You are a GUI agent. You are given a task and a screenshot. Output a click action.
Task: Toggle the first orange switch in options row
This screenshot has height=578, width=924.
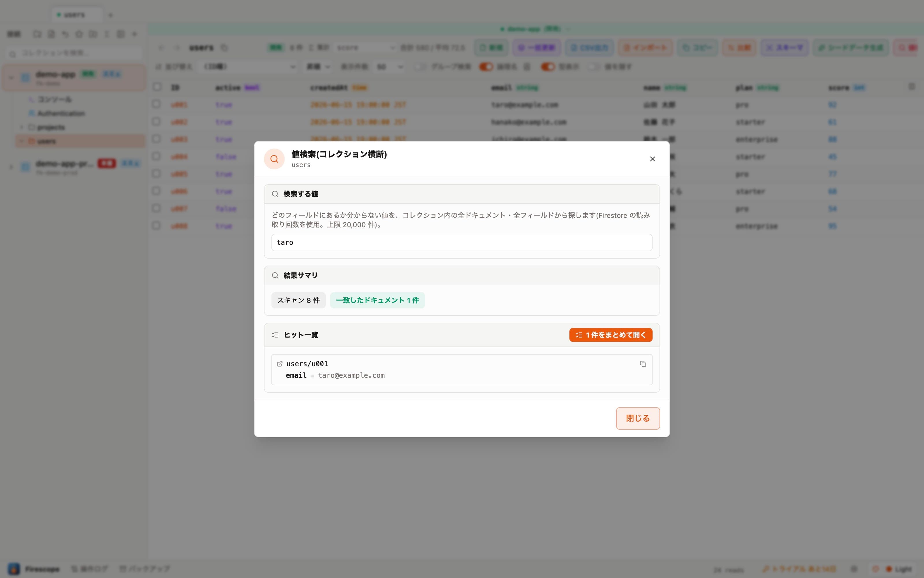click(x=486, y=67)
